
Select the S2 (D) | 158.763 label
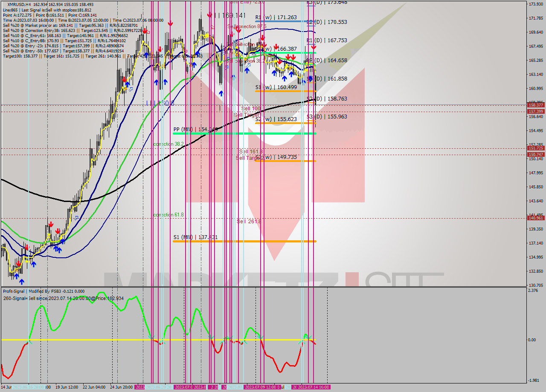[327, 99]
